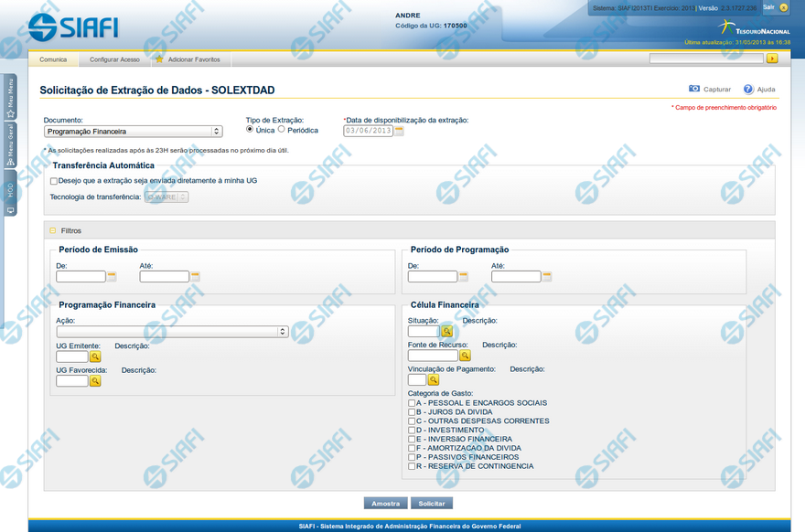Enable sending extraction directly to my UG
This screenshot has width=805, height=532.
tap(54, 181)
